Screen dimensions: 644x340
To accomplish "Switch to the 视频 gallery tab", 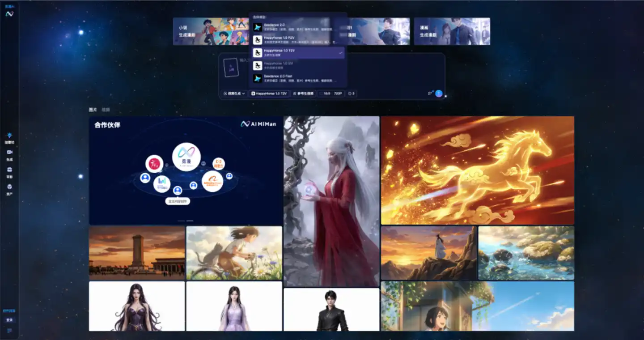I will tap(106, 110).
